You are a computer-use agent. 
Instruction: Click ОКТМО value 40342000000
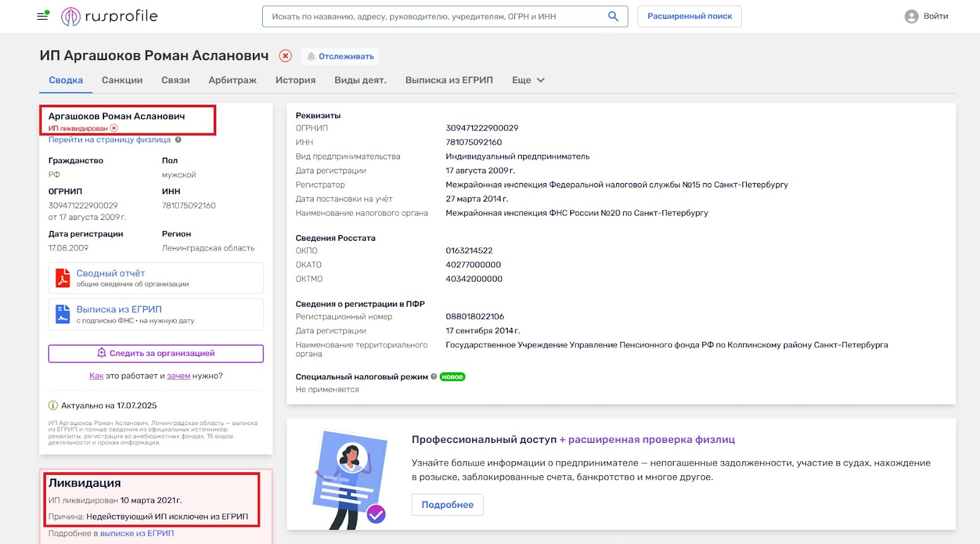click(x=474, y=279)
